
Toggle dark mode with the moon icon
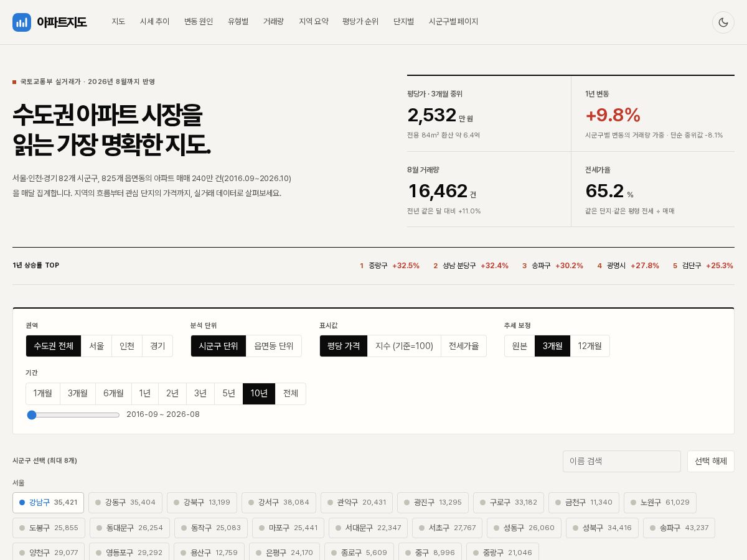point(723,22)
